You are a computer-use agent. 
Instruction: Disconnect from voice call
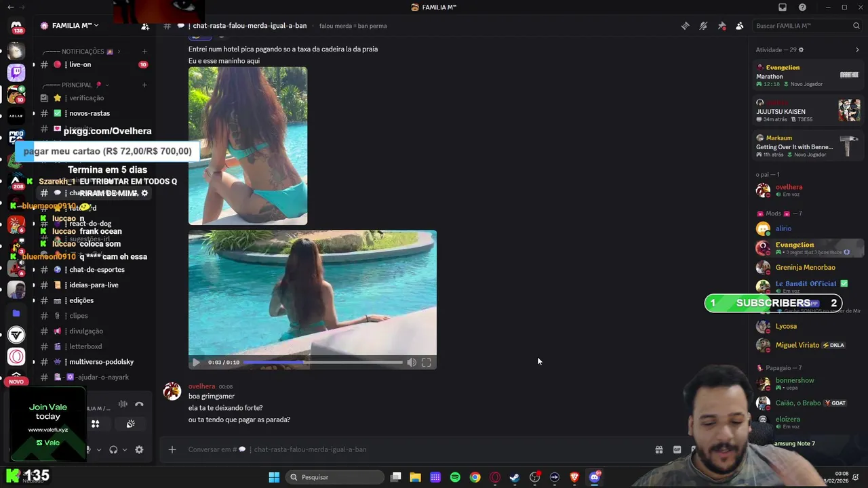[x=139, y=405]
